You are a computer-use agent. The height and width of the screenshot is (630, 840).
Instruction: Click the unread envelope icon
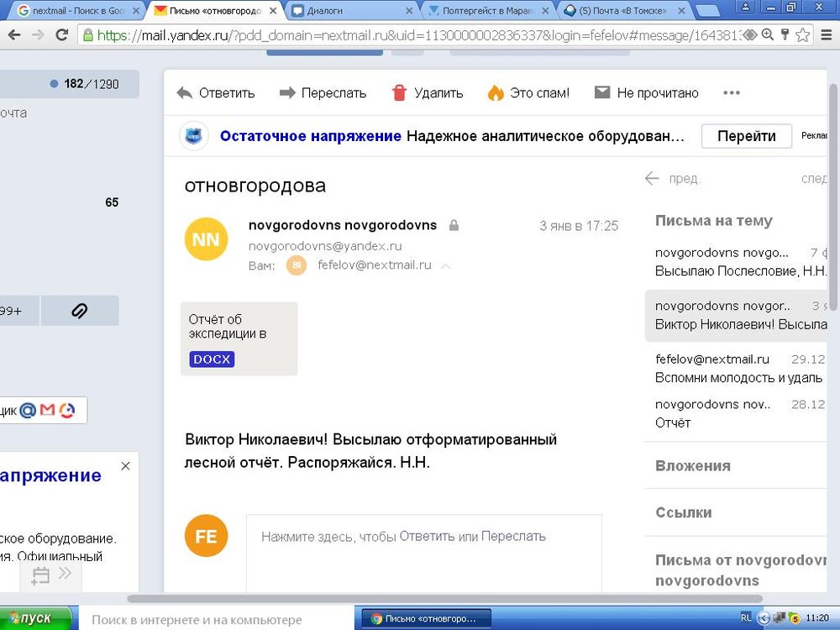tap(601, 93)
